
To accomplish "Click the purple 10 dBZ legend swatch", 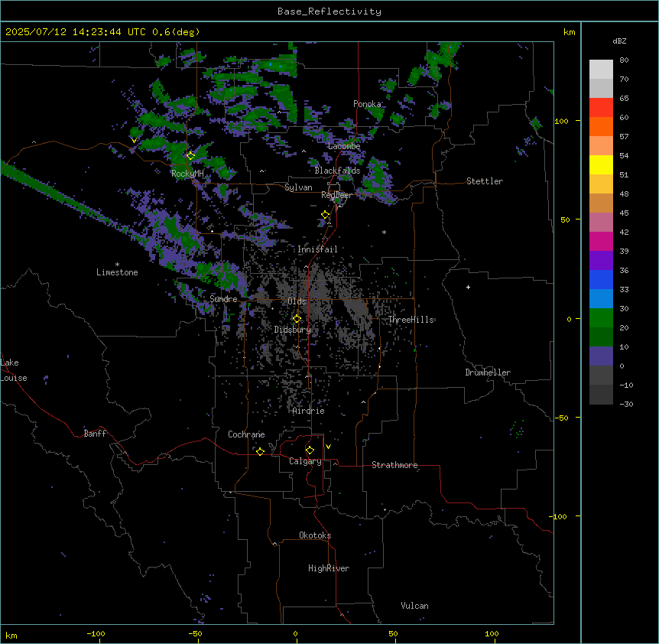I will (x=601, y=356).
